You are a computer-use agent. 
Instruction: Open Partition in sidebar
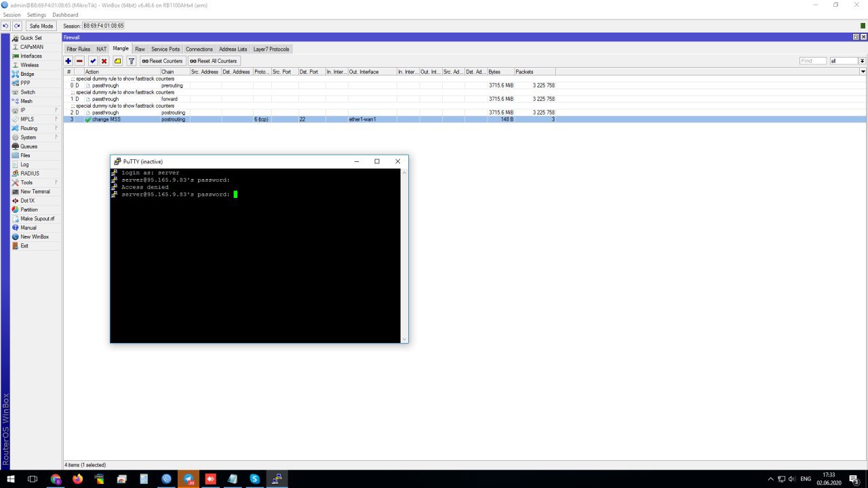pos(28,209)
